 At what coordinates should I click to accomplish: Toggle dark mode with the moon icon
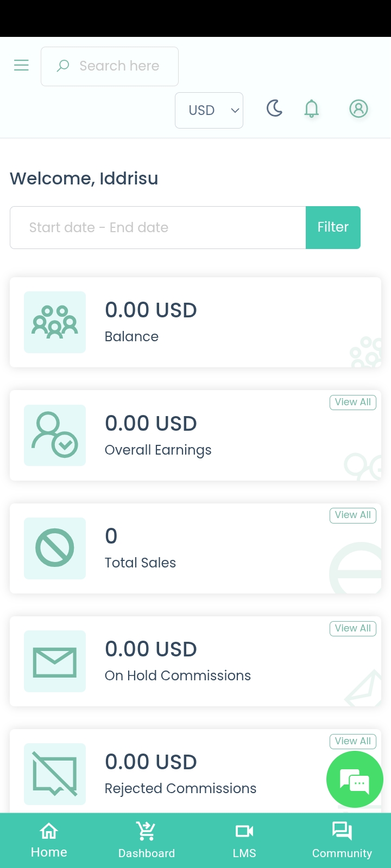pyautogui.click(x=275, y=108)
